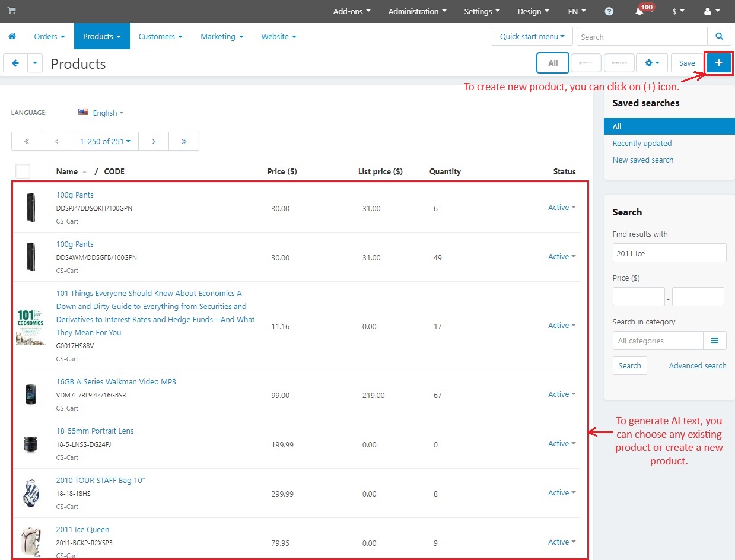Focus the top Search input field
This screenshot has height=560, width=735.
coord(642,37)
